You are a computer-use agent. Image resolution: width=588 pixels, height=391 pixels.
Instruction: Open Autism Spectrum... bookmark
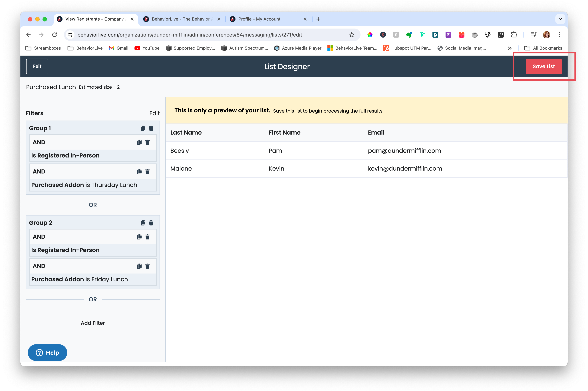tap(245, 48)
